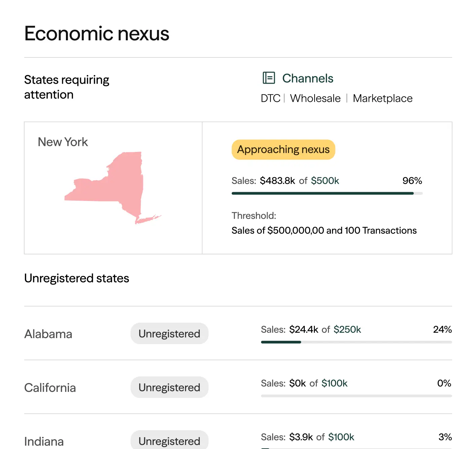Click Alabama's sales progress bar
Screen dimensions: 476x449
coord(356,342)
